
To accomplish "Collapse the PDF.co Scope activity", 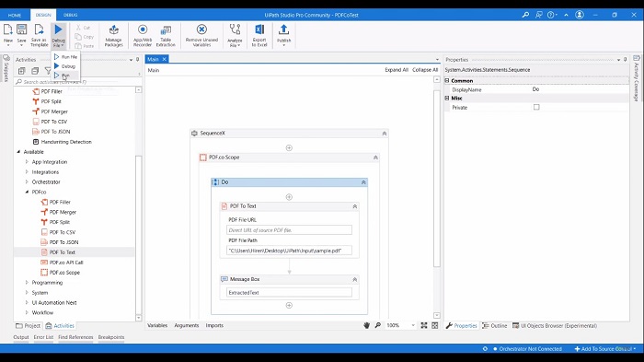I will [x=375, y=158].
